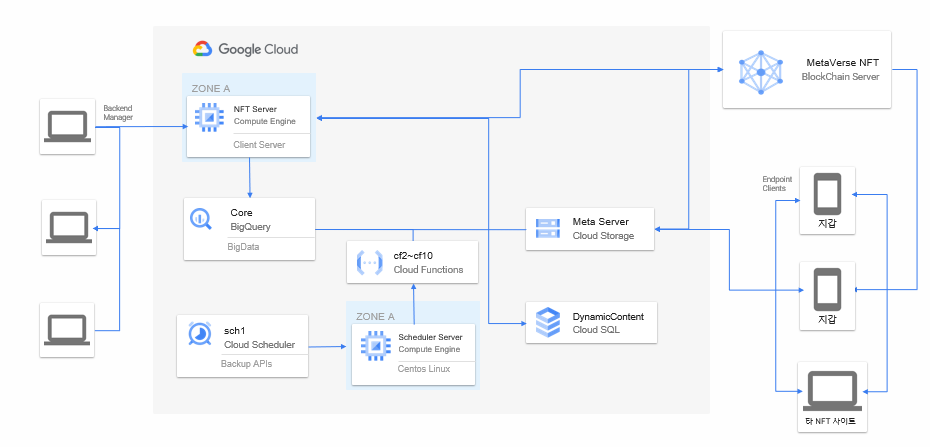Select the Centos Linux caption
Screen dimensions: 930x447
(x=423, y=369)
